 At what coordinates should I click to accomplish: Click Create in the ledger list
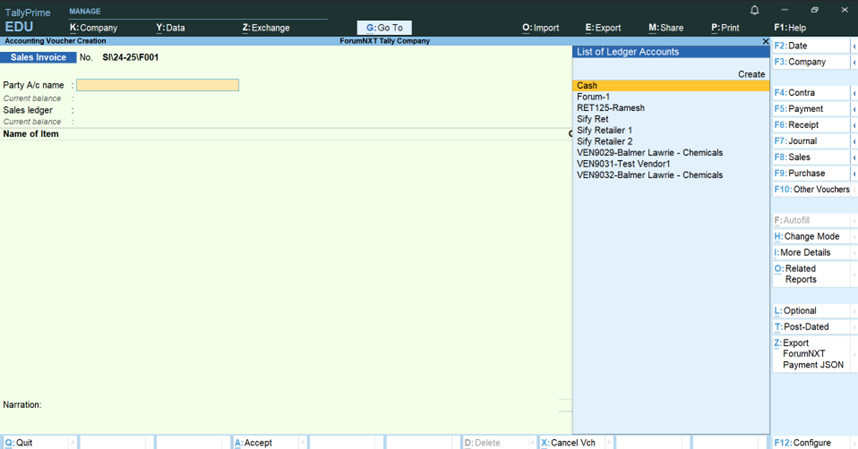click(x=751, y=74)
